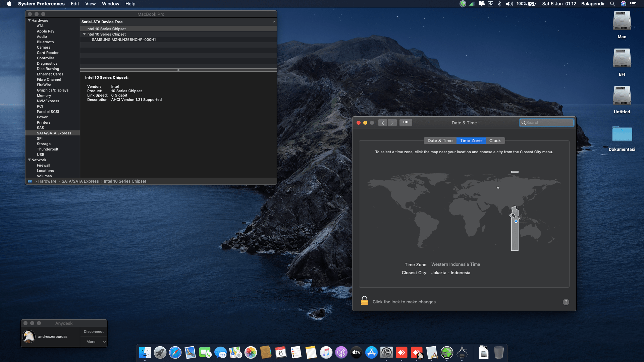
Task: Click SATA/SATA Express in the path bar
Action: click(80, 181)
